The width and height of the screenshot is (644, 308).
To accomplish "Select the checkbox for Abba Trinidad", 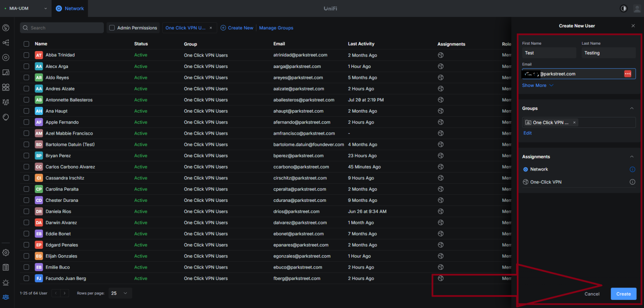I will tap(26, 55).
